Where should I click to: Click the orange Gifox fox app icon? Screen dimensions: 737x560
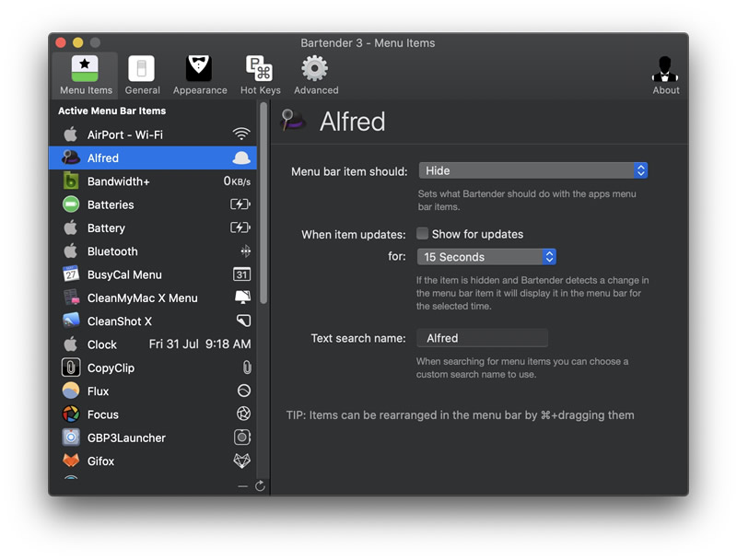pyautogui.click(x=71, y=461)
